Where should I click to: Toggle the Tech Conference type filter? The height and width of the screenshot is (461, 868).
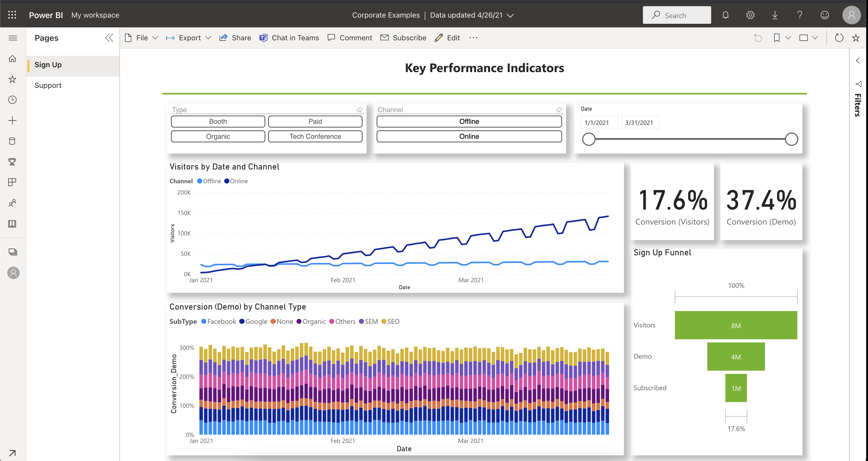click(x=315, y=136)
